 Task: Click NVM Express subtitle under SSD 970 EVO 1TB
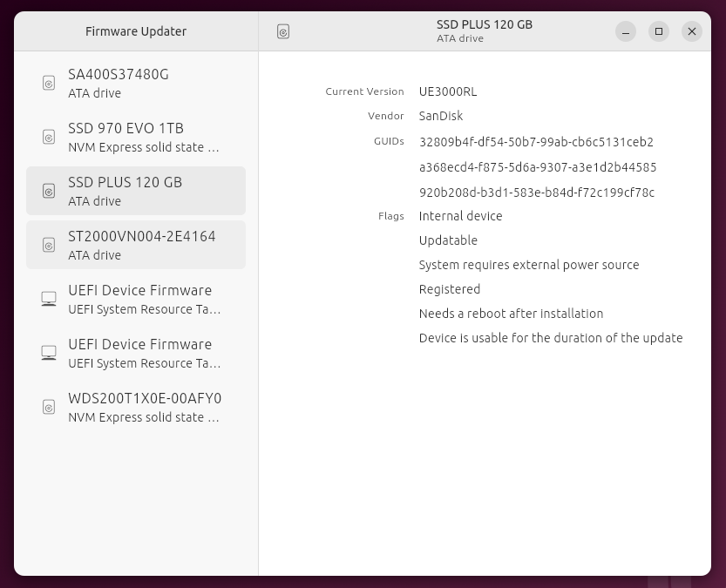pos(144,147)
